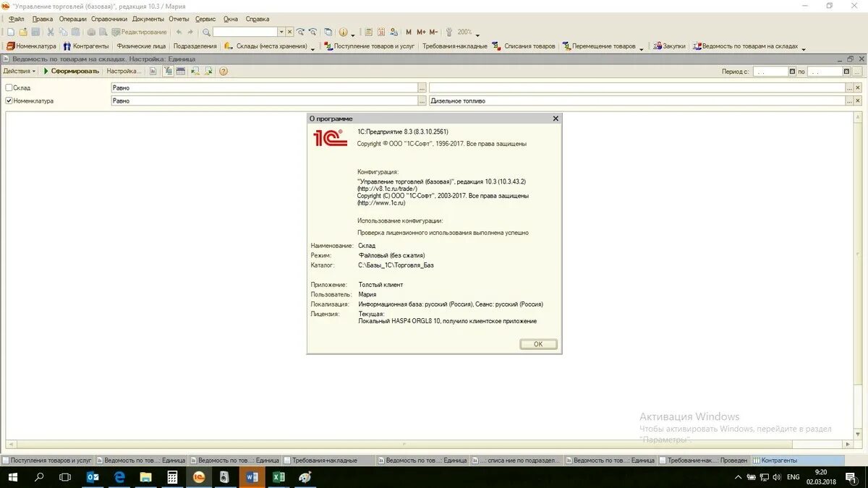Switch to the Контрагенты window tab
This screenshot has width=868, height=488.
point(797,461)
